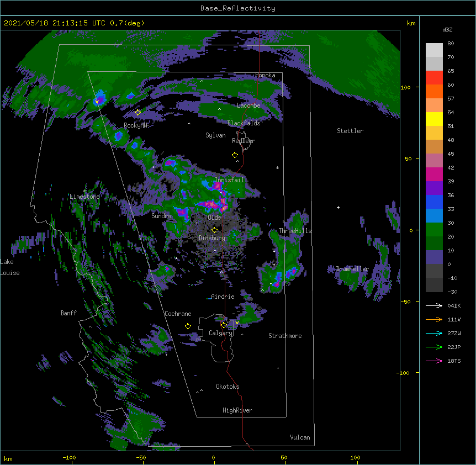This screenshot has height=465, width=476.
Task: Click the Drumheller town label
Action: point(352,269)
